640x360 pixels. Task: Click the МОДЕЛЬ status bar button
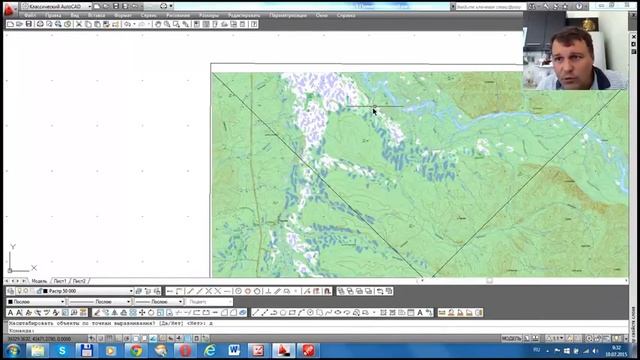511,338
